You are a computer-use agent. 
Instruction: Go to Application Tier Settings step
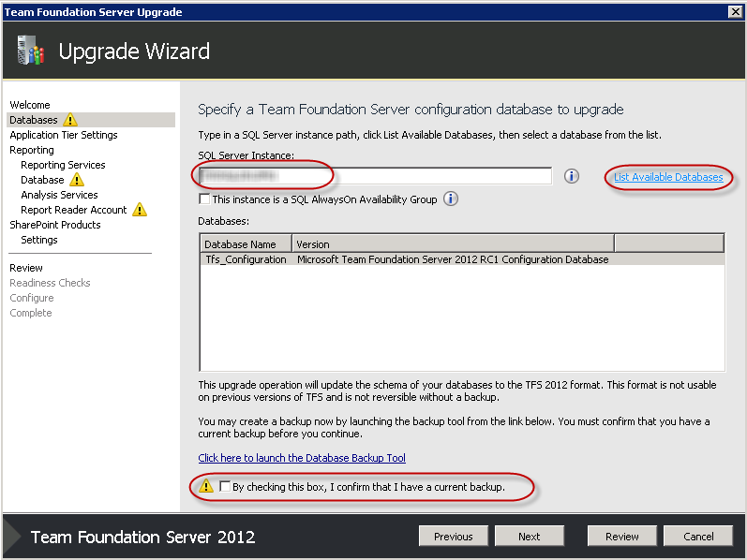pyautogui.click(x=64, y=135)
